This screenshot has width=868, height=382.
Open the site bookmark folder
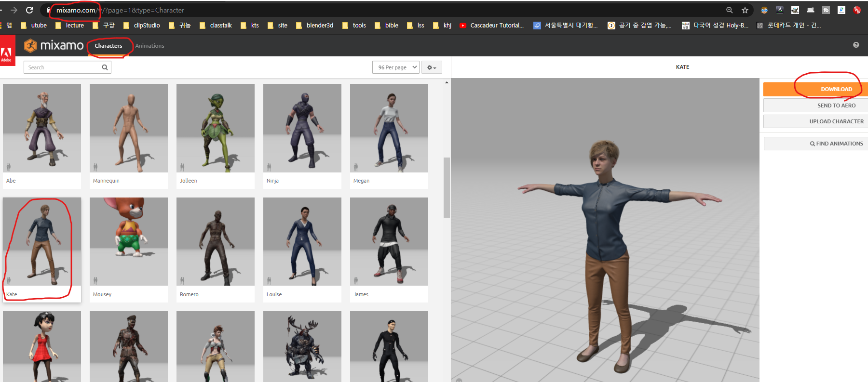point(277,26)
